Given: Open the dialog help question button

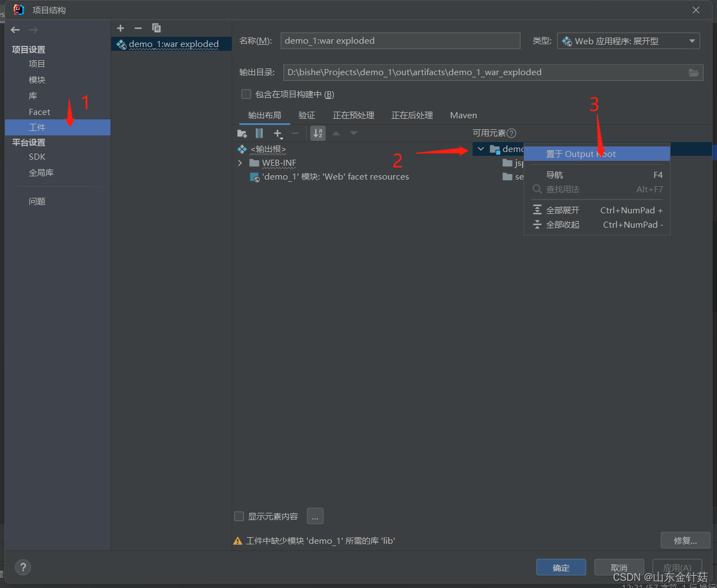Looking at the screenshot, I should pyautogui.click(x=23, y=567).
